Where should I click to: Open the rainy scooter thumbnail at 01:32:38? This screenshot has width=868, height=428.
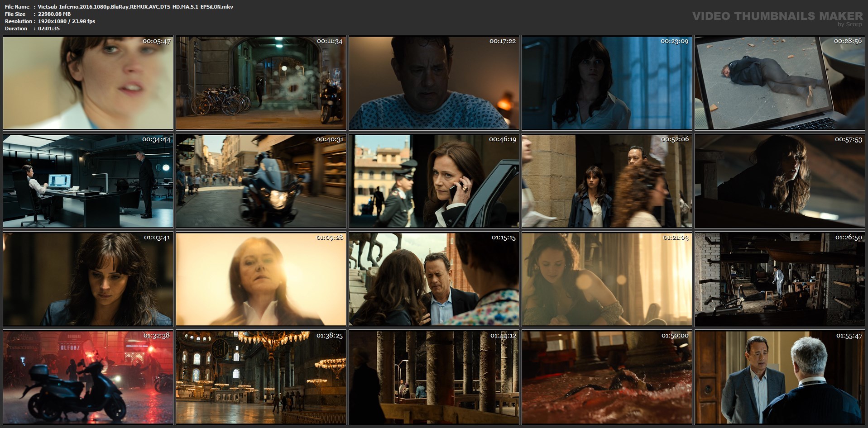click(88, 377)
